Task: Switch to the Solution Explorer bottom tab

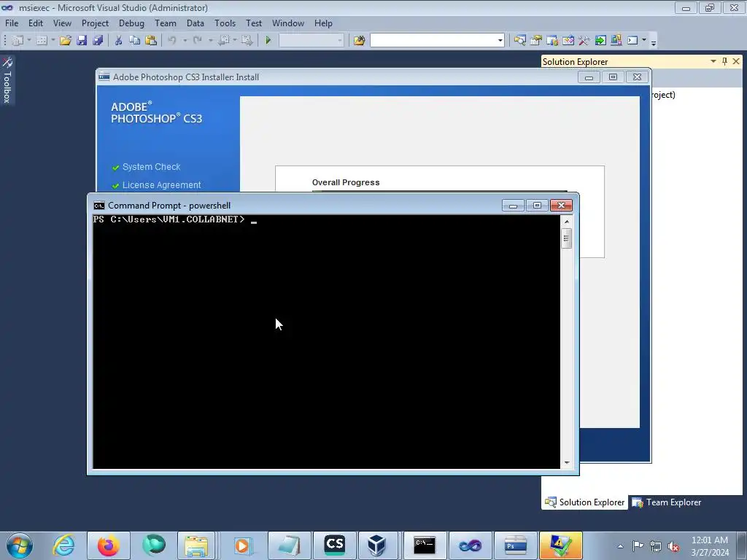Action: pos(584,502)
